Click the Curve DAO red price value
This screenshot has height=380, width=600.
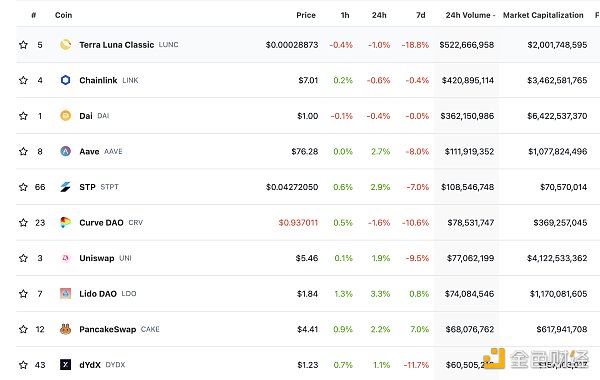298,223
